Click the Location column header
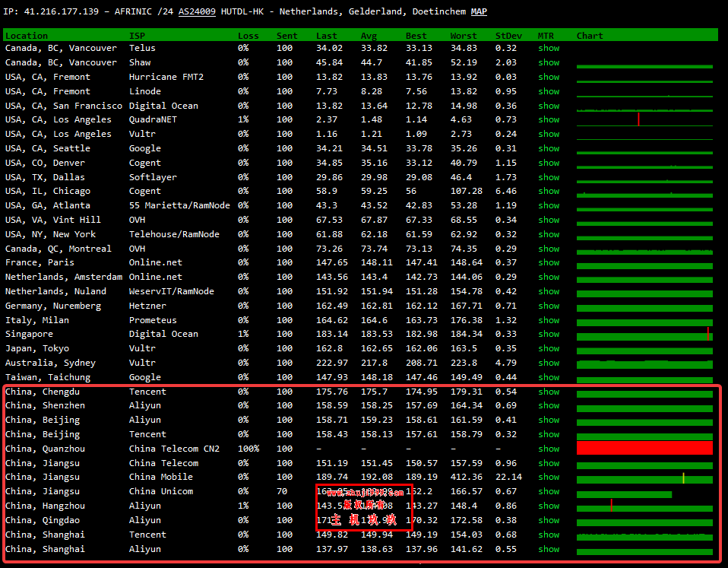The height and width of the screenshot is (568, 728). pyautogui.click(x=27, y=36)
